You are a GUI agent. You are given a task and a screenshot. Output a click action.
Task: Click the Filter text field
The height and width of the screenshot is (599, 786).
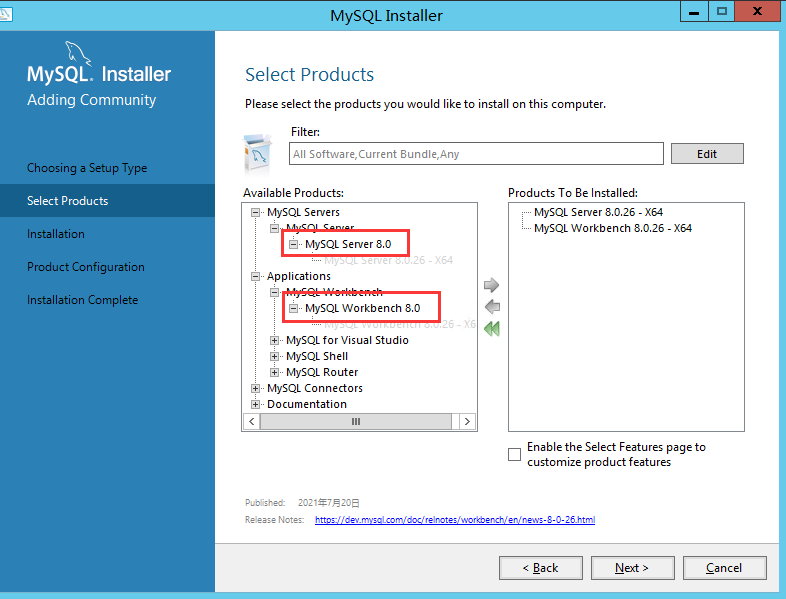tap(476, 154)
